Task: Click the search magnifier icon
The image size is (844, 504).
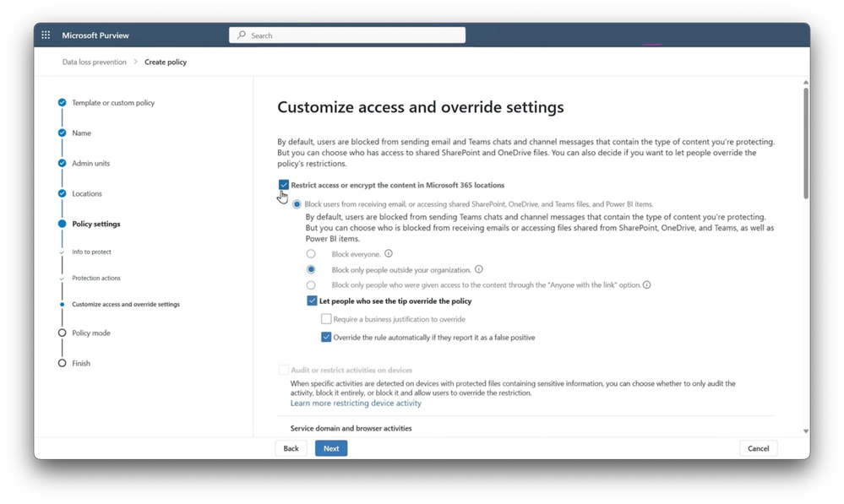Action: click(x=242, y=35)
